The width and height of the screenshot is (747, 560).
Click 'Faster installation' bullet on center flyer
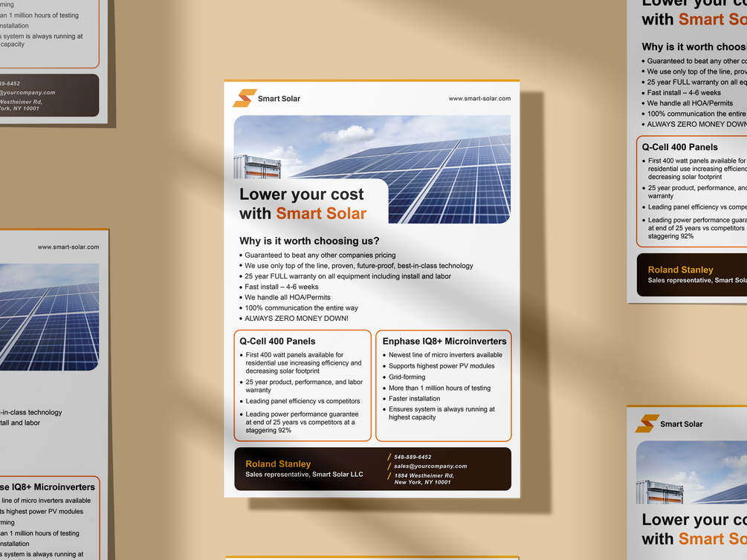point(415,399)
